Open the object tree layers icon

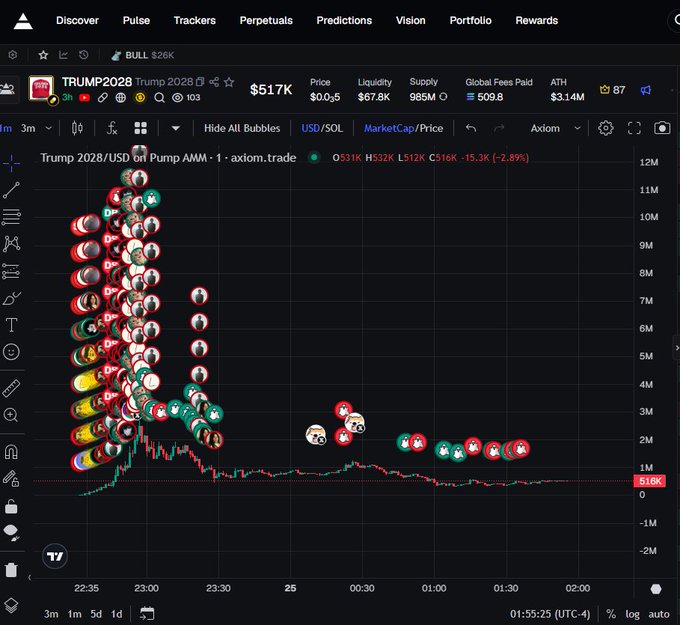(x=11, y=605)
